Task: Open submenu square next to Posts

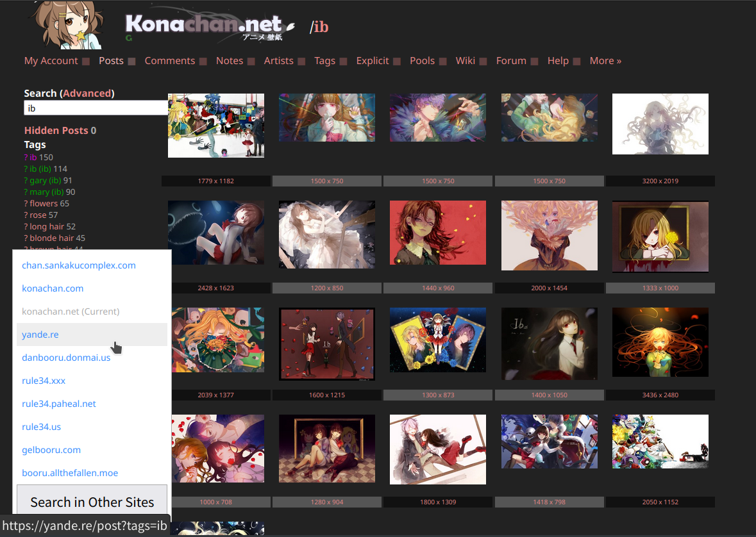Action: pyautogui.click(x=131, y=62)
